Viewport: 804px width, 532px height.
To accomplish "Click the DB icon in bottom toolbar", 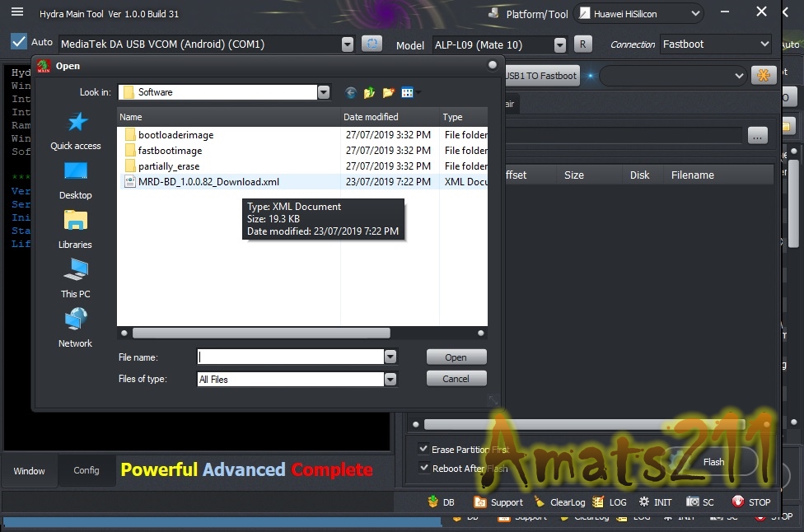I will (441, 502).
